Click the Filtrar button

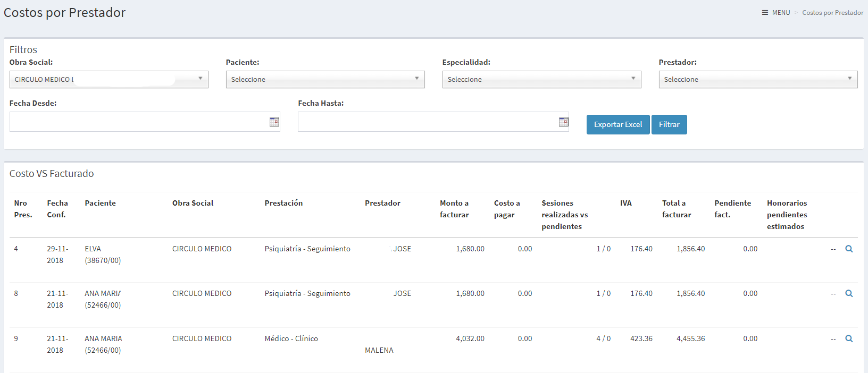[x=669, y=124]
